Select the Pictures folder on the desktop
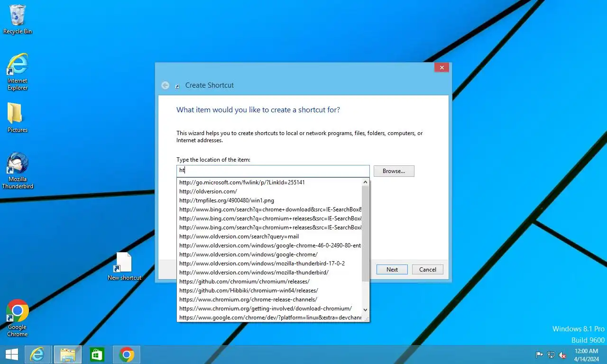 click(x=18, y=118)
